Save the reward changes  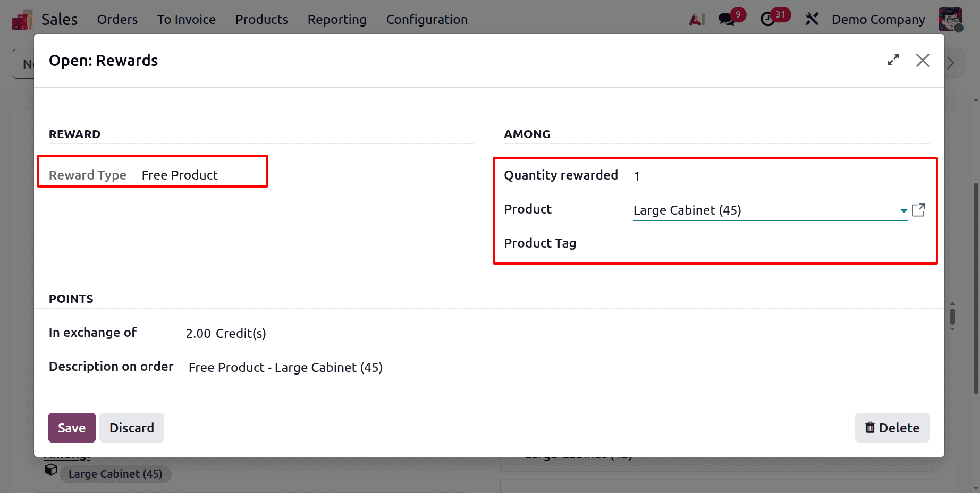(x=72, y=428)
